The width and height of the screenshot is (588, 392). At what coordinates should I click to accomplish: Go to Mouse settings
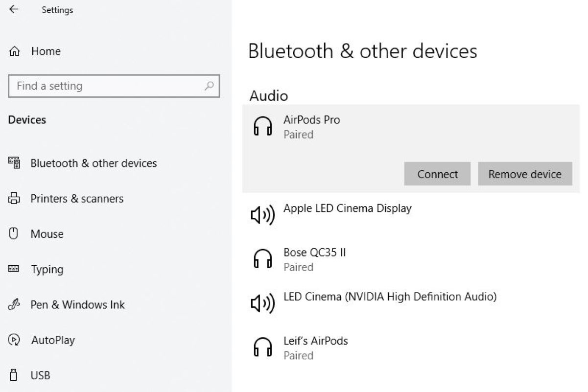click(x=47, y=234)
